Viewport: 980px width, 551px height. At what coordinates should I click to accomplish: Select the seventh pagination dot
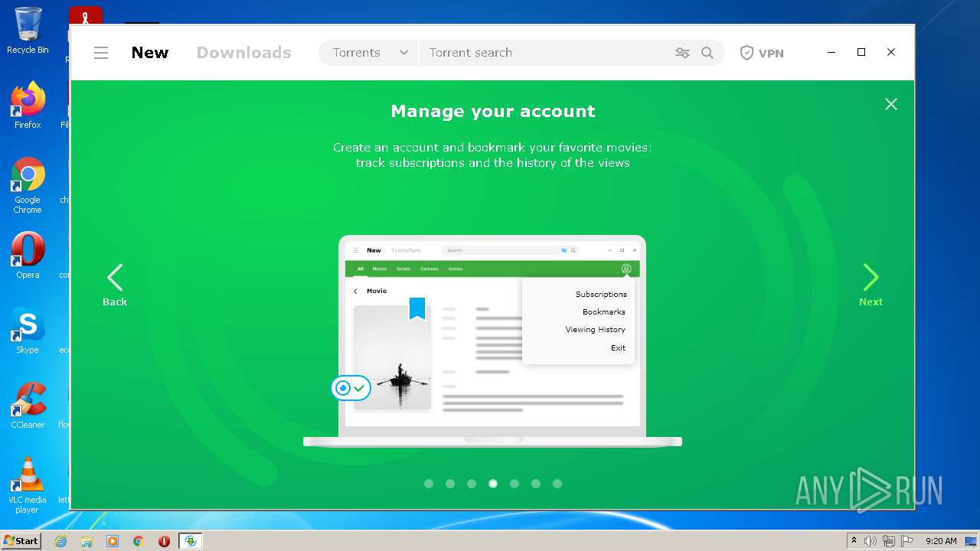[x=557, y=484]
